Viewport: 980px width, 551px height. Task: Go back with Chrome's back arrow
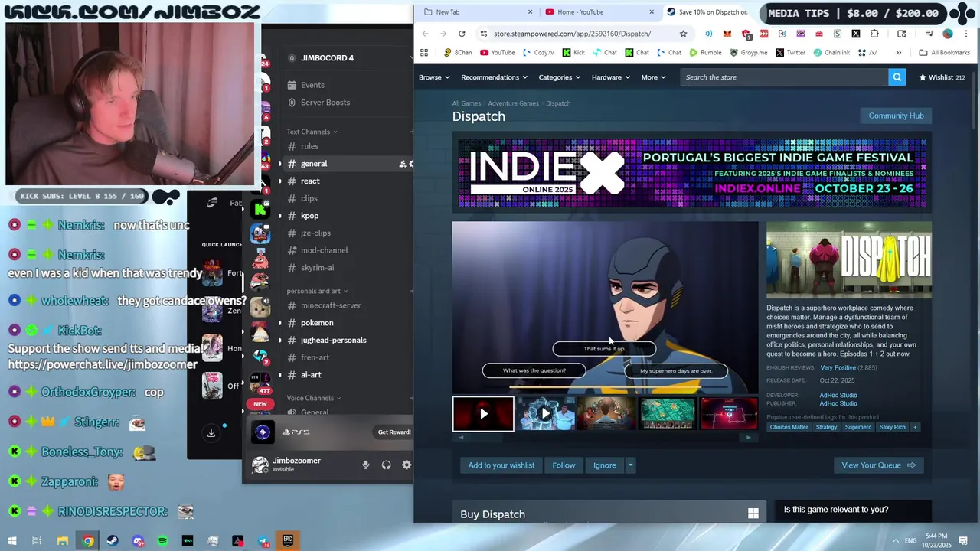[x=426, y=34]
